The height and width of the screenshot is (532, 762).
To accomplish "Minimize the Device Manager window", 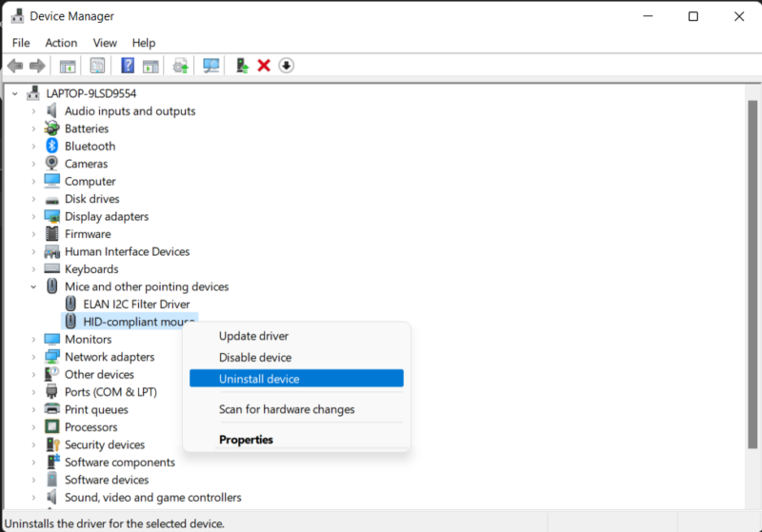I will [x=648, y=16].
